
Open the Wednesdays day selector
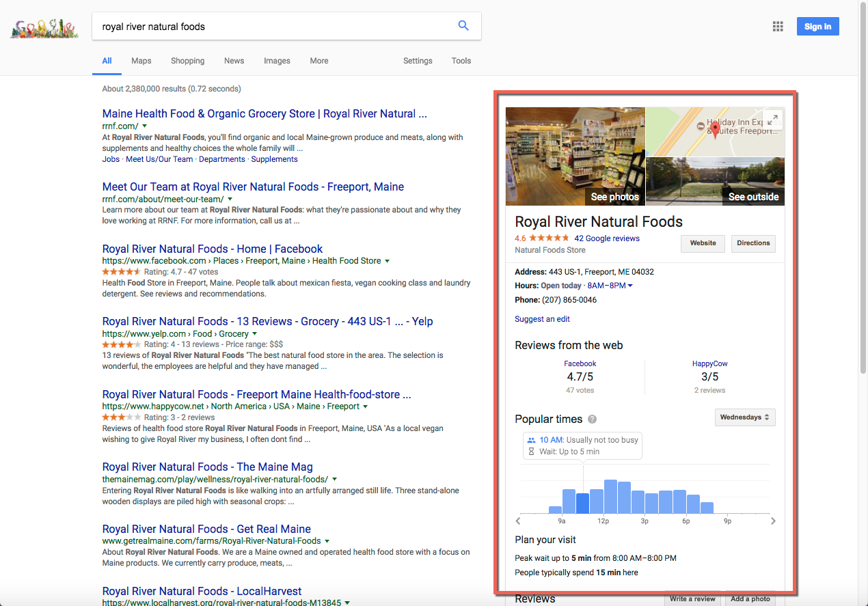click(745, 417)
